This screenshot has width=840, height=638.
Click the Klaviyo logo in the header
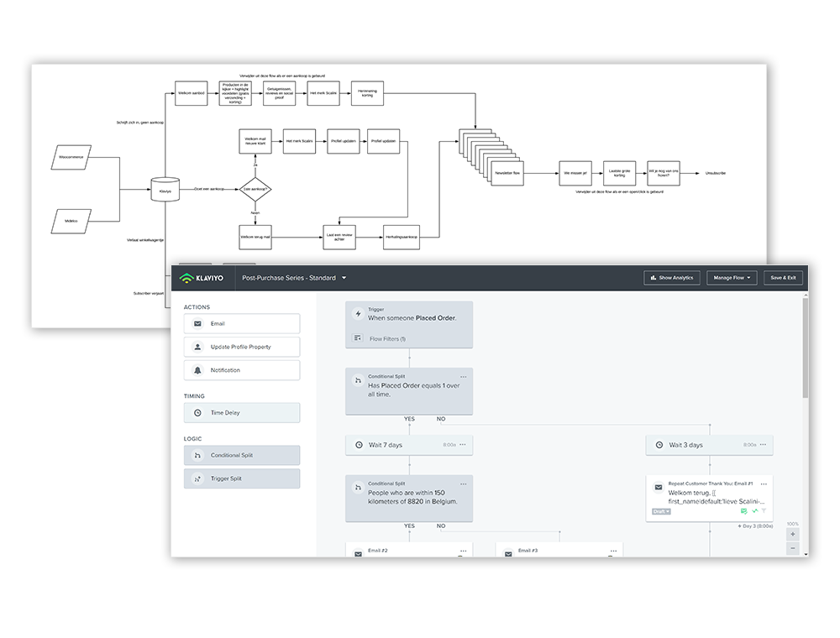(x=202, y=278)
